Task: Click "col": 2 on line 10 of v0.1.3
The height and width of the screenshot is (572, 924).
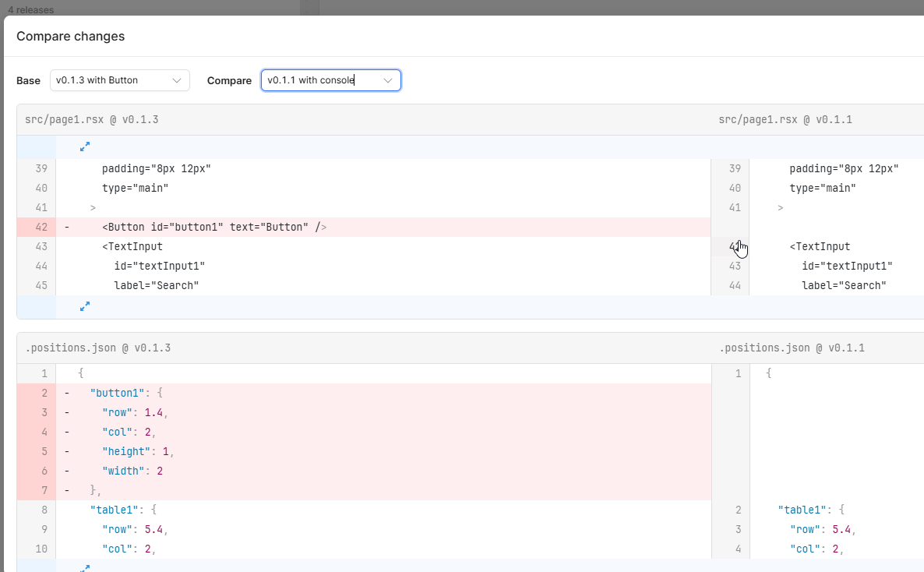Action: [129, 549]
